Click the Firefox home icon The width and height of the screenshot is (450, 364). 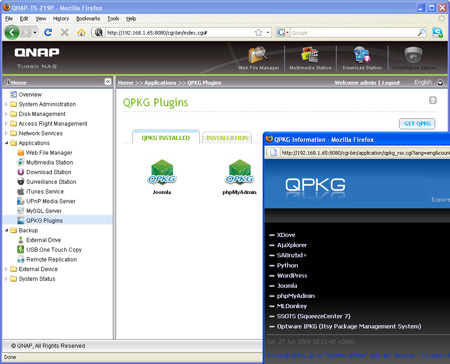[81, 32]
